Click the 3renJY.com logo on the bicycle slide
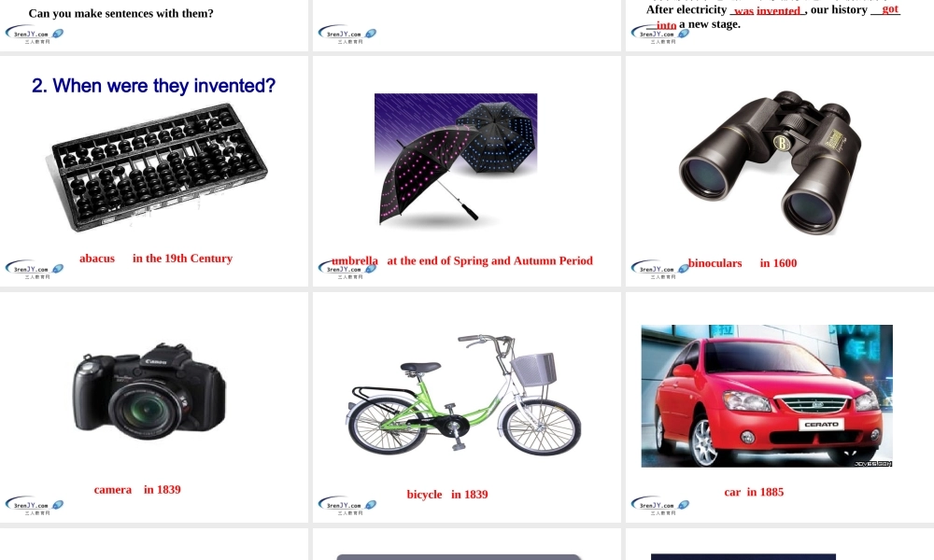The height and width of the screenshot is (560, 934). click(x=347, y=505)
